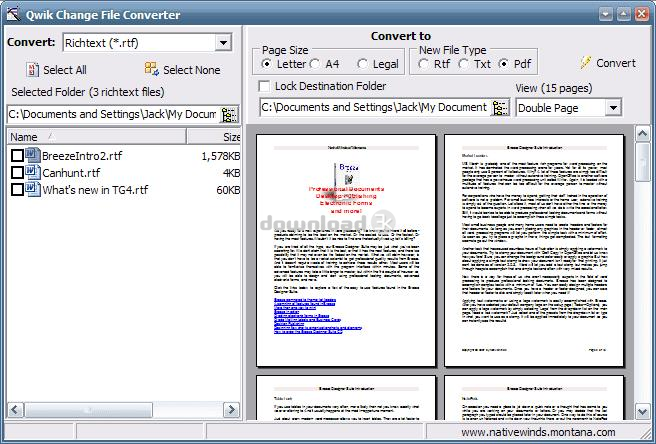Click the Convert wand icon
This screenshot has width=656, height=444.
click(x=585, y=62)
